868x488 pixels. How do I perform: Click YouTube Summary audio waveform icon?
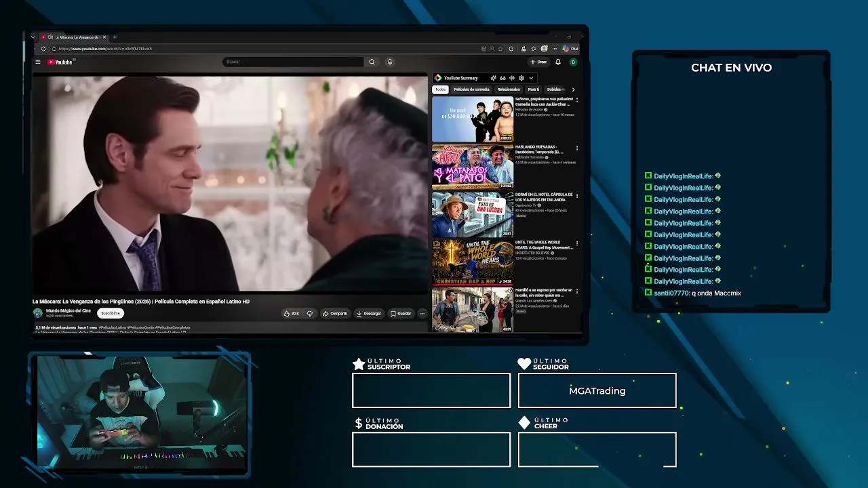pos(512,78)
